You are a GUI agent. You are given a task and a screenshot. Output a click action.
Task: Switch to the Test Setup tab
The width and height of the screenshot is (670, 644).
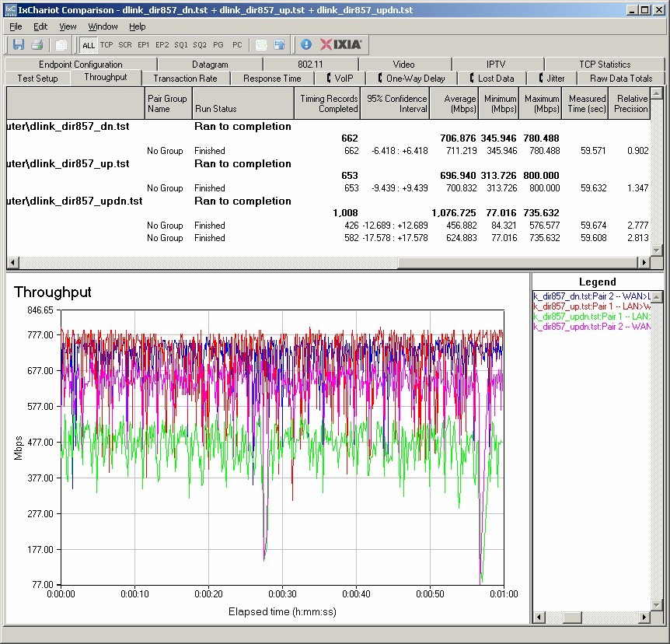37,79
